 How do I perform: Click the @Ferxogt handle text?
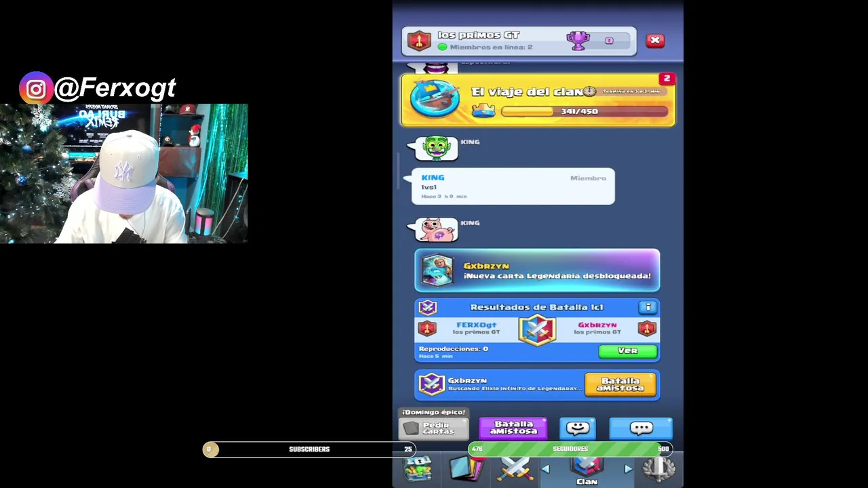tap(116, 88)
